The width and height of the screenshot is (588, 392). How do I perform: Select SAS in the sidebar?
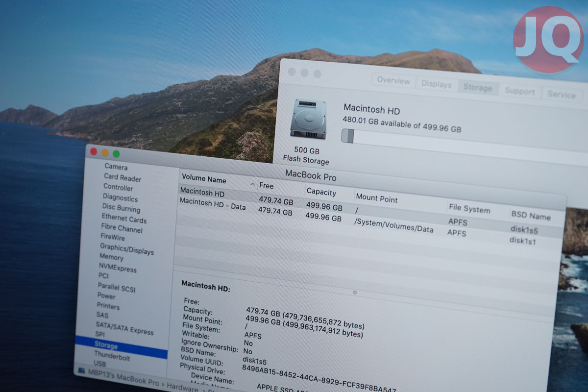[102, 315]
